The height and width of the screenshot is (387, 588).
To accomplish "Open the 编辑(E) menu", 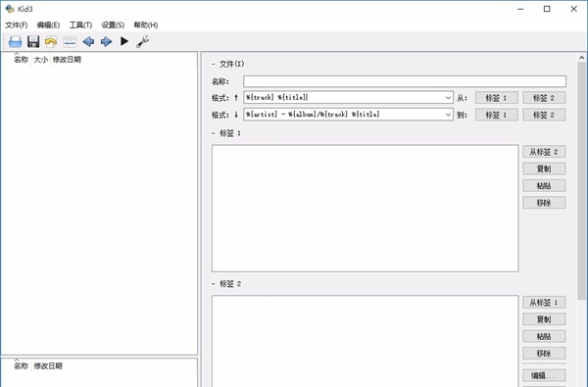I will pos(48,25).
